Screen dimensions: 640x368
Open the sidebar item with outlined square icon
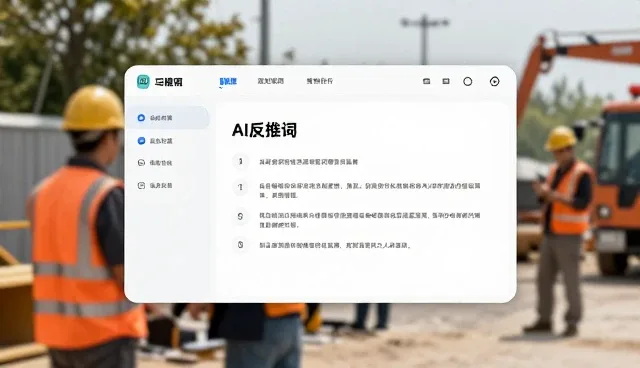[155, 186]
